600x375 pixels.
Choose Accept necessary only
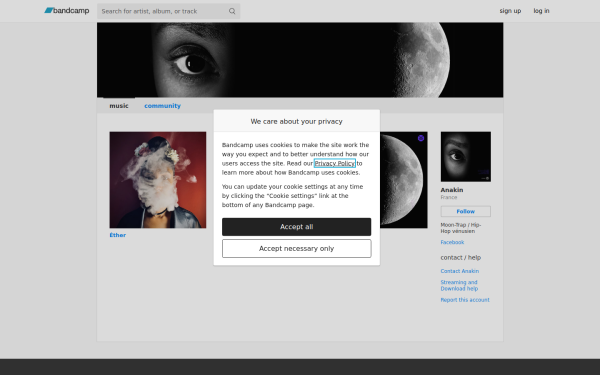tap(296, 248)
